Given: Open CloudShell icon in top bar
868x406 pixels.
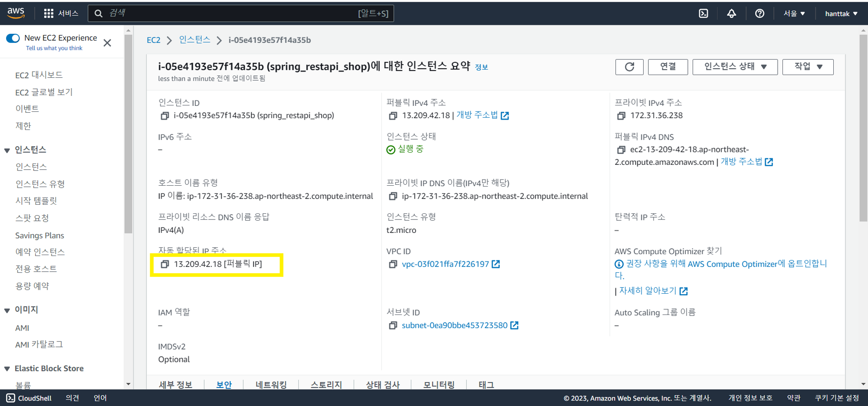Looking at the screenshot, I should pyautogui.click(x=704, y=13).
